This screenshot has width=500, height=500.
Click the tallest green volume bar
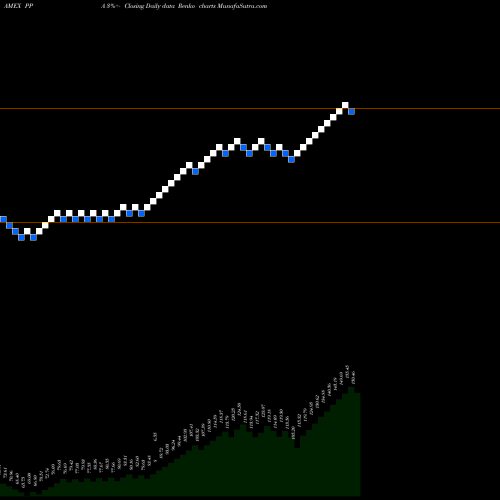(x=351, y=441)
